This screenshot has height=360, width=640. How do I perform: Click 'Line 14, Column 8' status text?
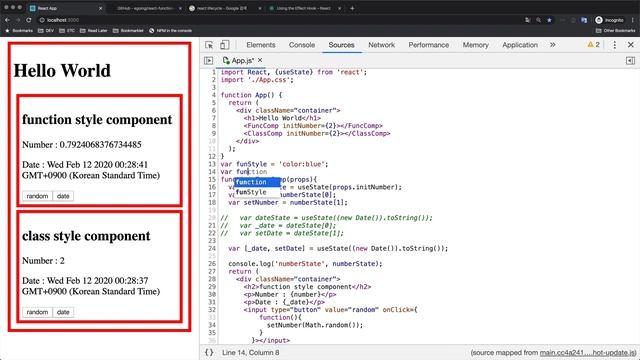click(x=251, y=352)
